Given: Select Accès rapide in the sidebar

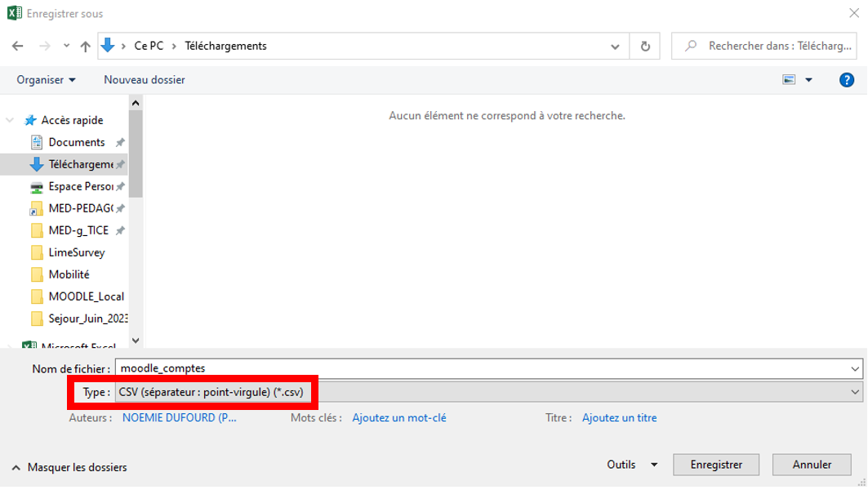Looking at the screenshot, I should click(x=72, y=120).
